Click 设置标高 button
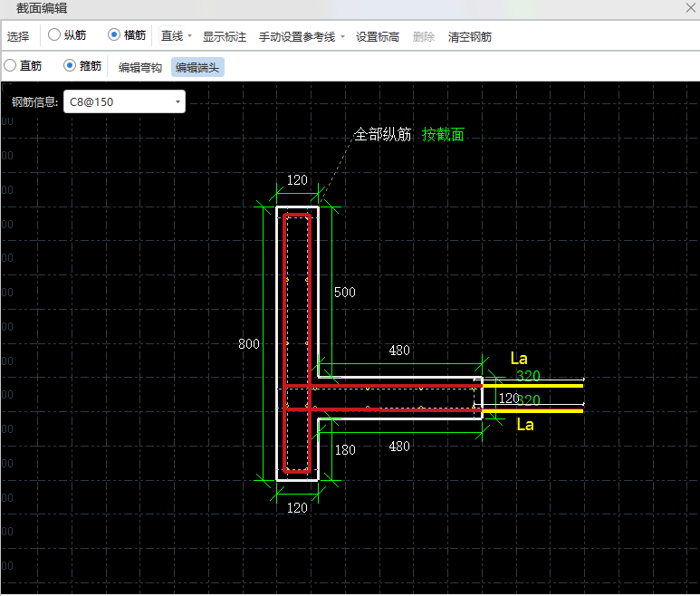Viewport: 700px width, 596px height. 378,36
